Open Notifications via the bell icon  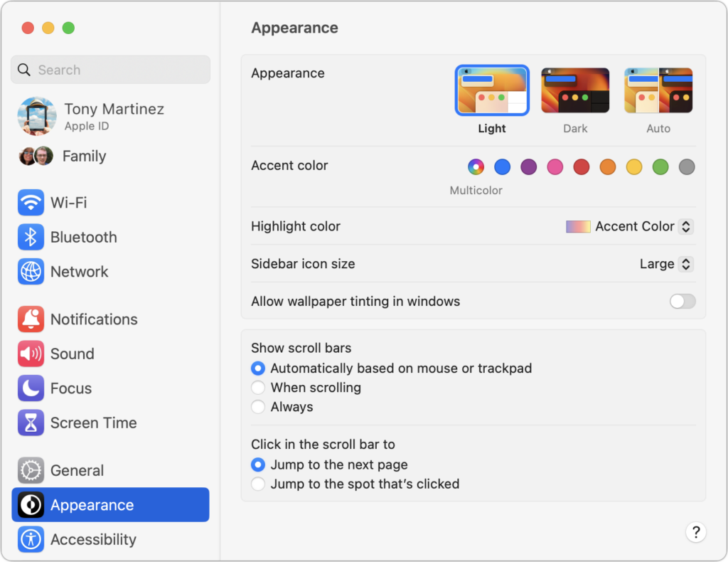pyautogui.click(x=31, y=319)
